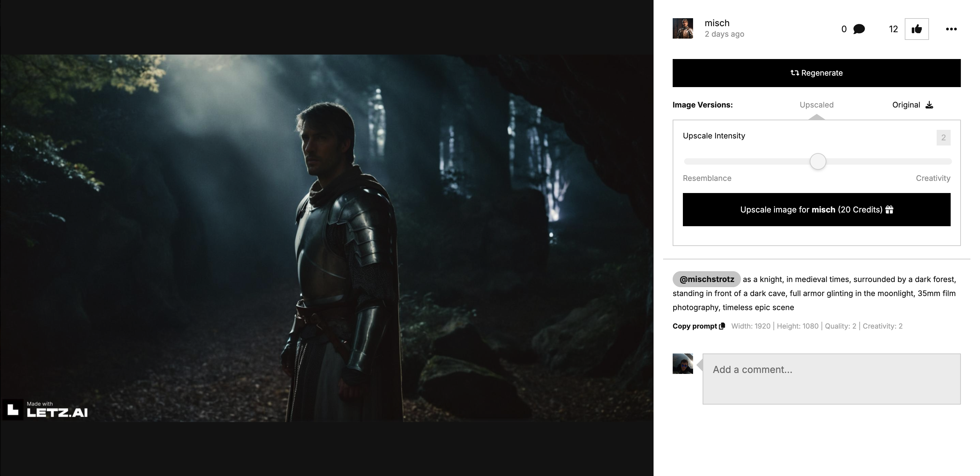Click the misch username link
Viewport: 980px width, 476px height.
pos(717,23)
